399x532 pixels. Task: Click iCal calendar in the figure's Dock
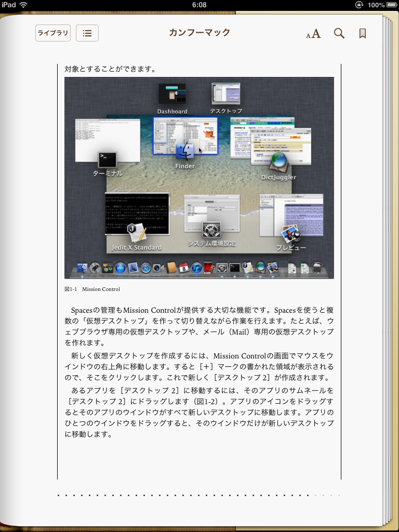point(184,268)
